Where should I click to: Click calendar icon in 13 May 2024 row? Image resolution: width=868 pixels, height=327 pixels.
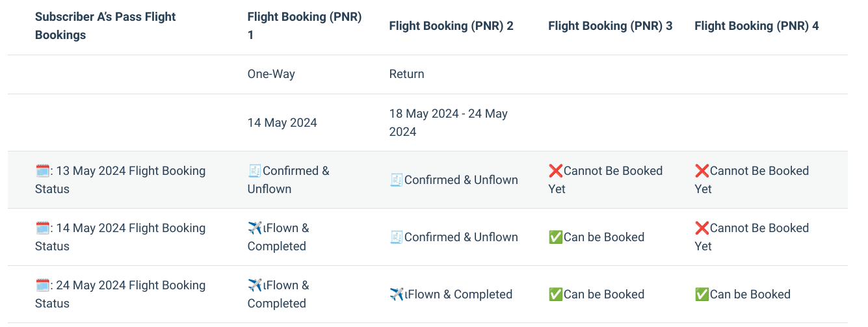pyautogui.click(x=42, y=171)
